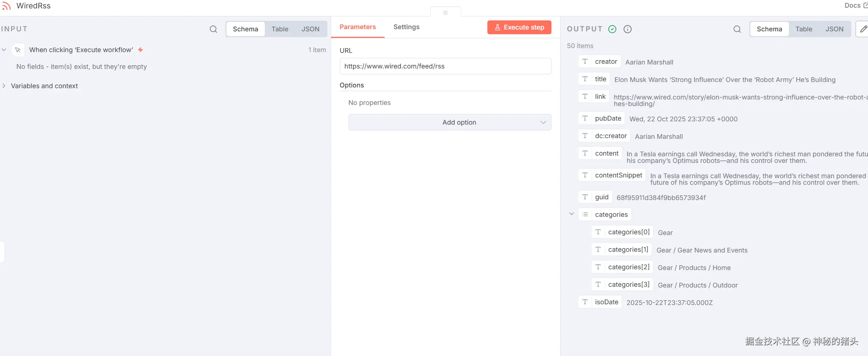Click the manual trigger cursor icon
The width and height of the screenshot is (868, 356).
18,50
